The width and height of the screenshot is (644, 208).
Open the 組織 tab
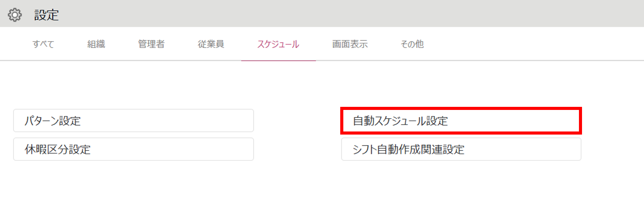coord(96,44)
